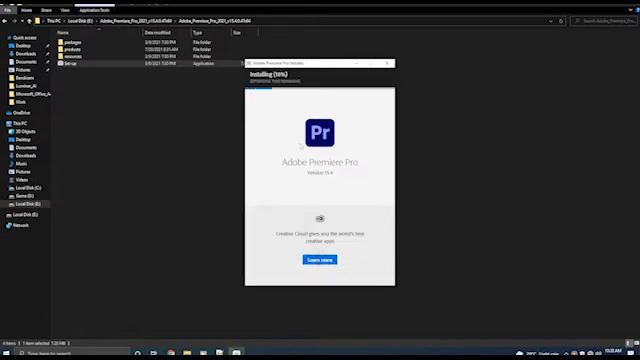This screenshot has height=360, width=640.
Task: Click 'This PC' in the address bar breadcrumb
Action: pos(53,21)
